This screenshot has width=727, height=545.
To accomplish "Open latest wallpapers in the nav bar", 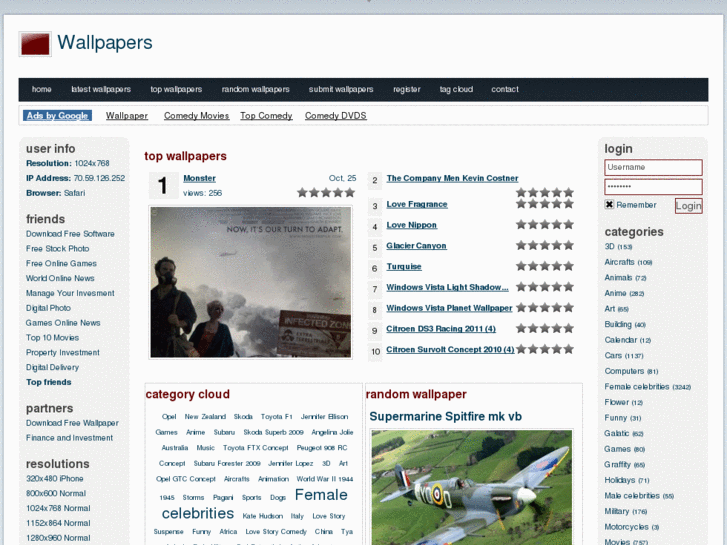I will pyautogui.click(x=101, y=89).
